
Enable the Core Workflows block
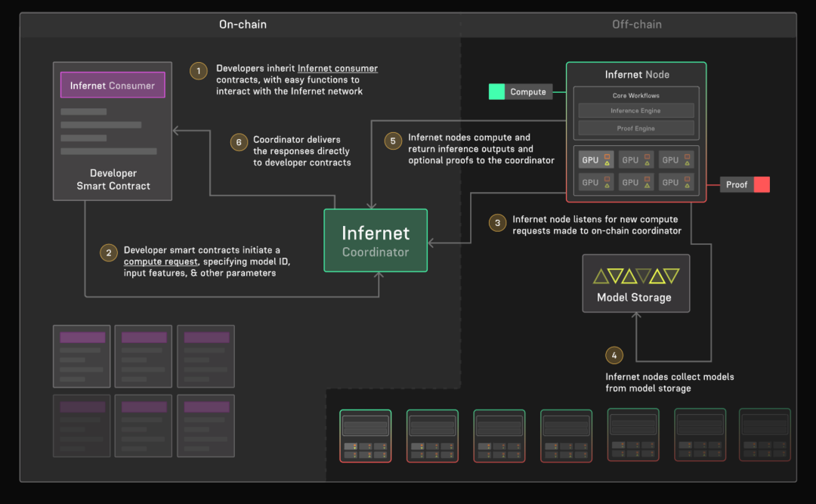tap(635, 95)
